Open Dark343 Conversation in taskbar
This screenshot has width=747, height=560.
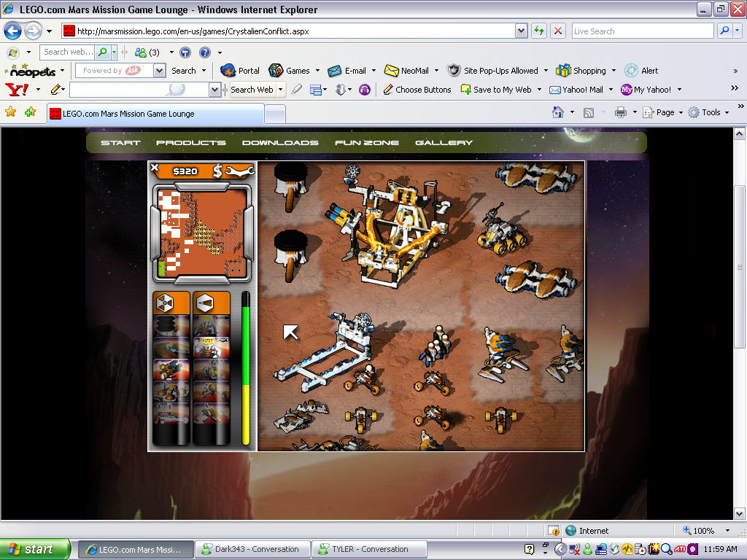click(252, 549)
